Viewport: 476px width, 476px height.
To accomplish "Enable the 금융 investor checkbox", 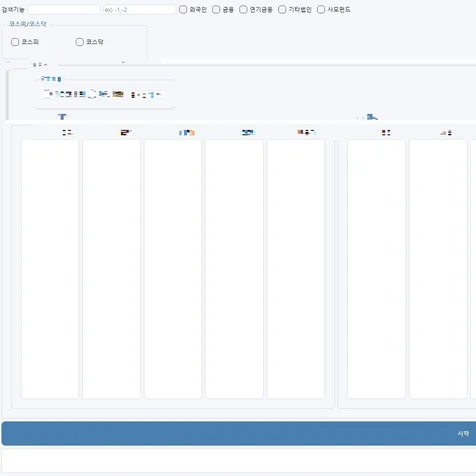I will pos(216,9).
